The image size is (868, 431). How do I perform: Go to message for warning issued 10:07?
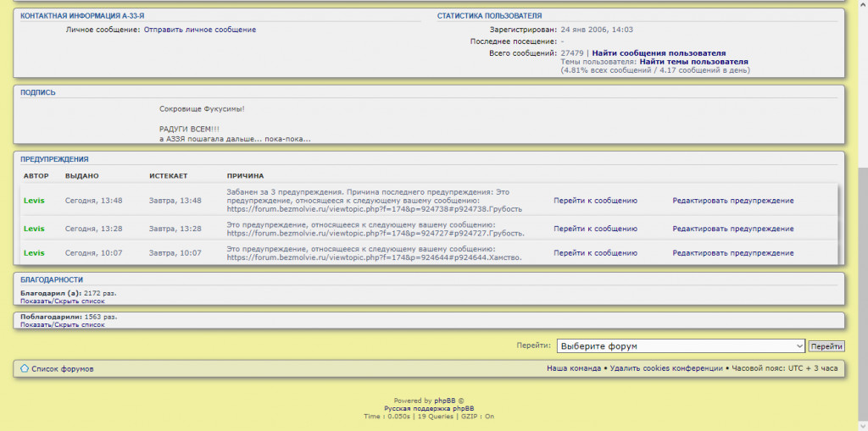595,253
